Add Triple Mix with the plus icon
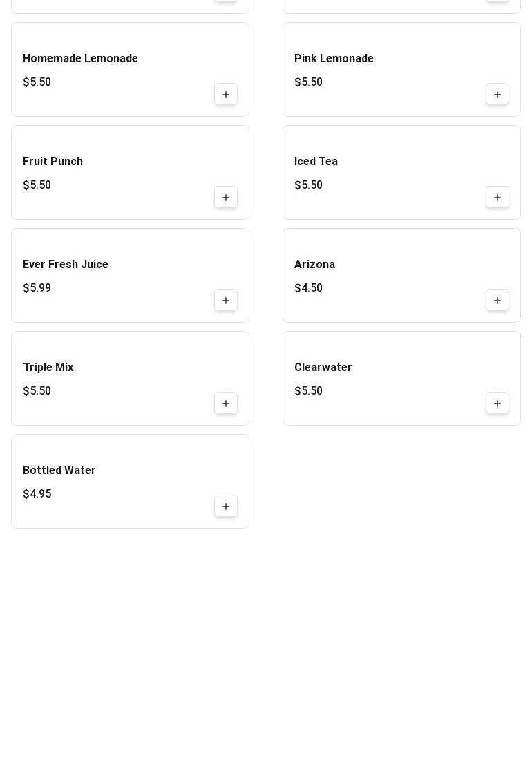The height and width of the screenshot is (765, 532). [226, 404]
